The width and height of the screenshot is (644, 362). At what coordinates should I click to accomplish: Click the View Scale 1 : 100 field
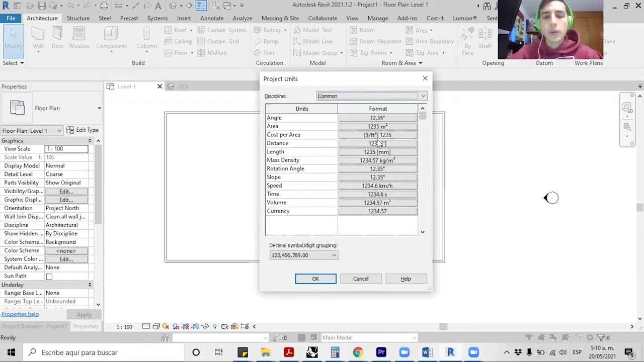(x=66, y=149)
